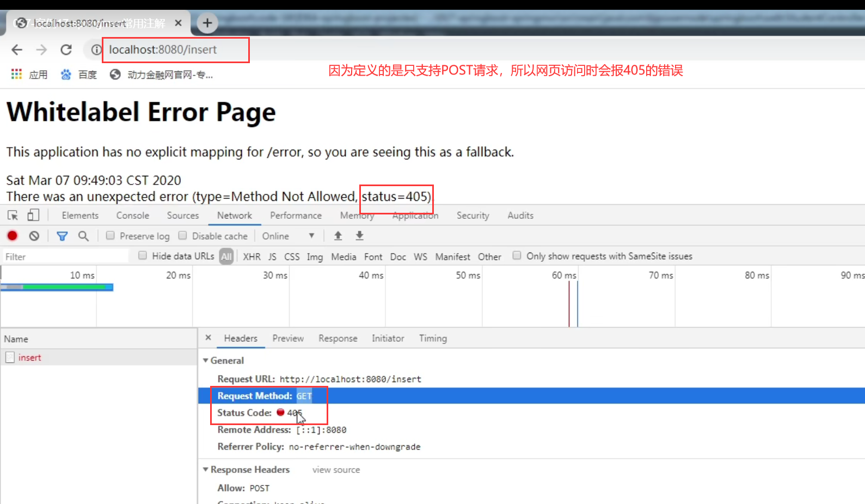The height and width of the screenshot is (504, 865).
Task: Select the insert request row
Action: click(x=99, y=358)
